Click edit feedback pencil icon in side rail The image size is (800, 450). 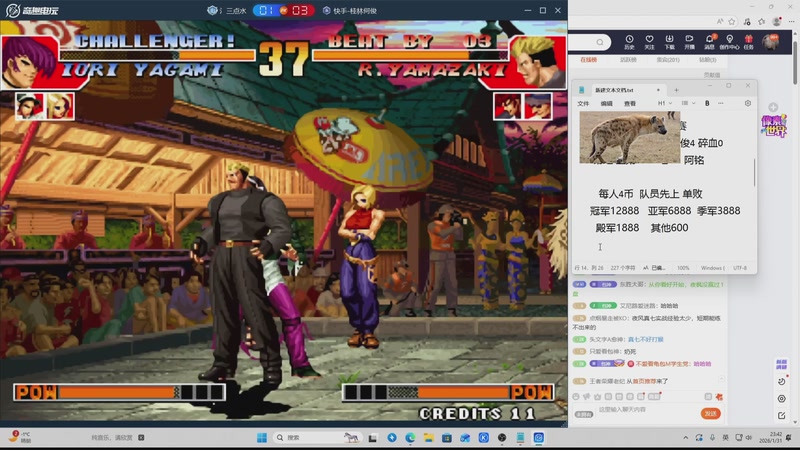click(781, 416)
